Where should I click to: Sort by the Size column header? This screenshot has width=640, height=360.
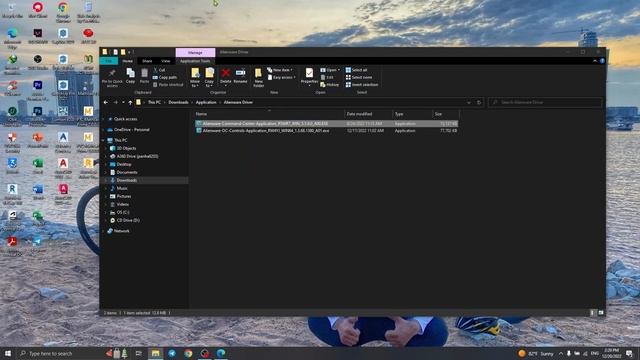(x=446, y=114)
